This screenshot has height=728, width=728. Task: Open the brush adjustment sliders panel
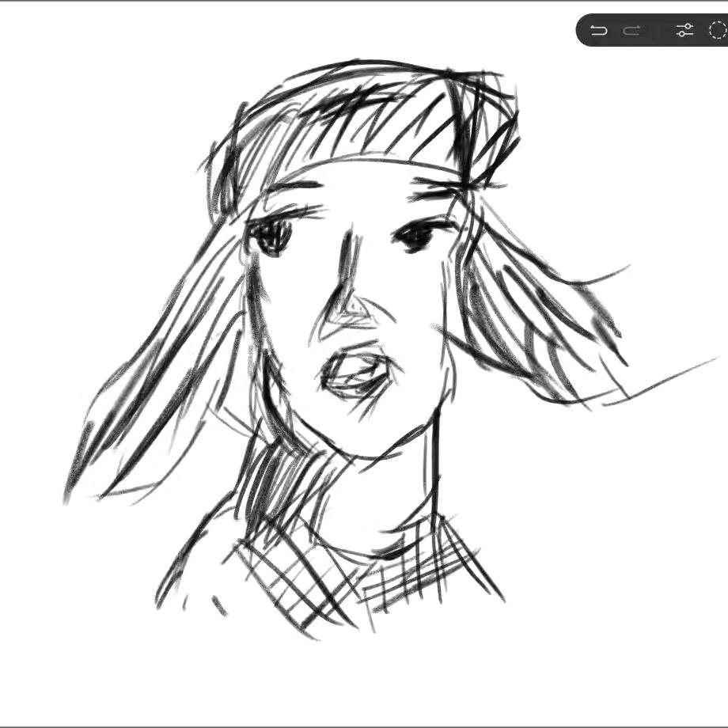tap(684, 31)
